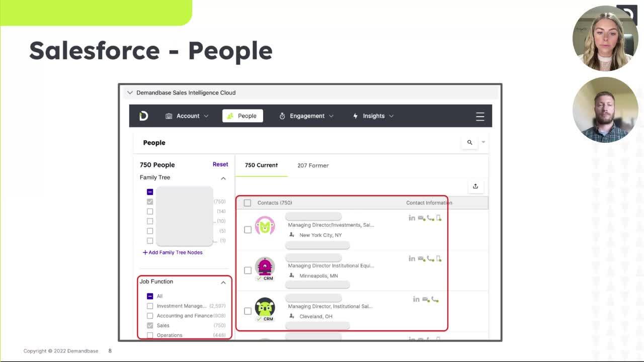Click mobile icon for New York contact
Screen dimensions: 644x362
[x=439, y=218]
